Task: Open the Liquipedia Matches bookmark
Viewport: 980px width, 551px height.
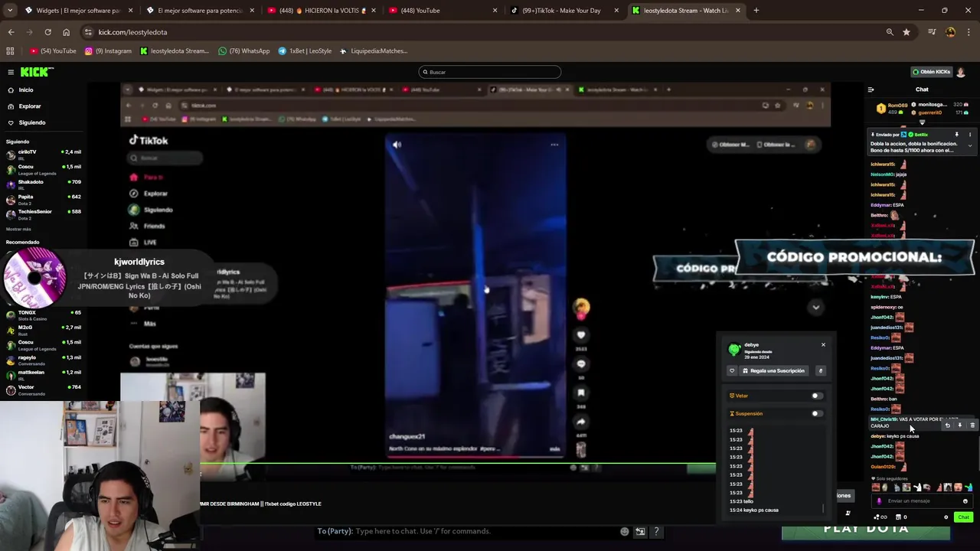Action: tap(374, 51)
